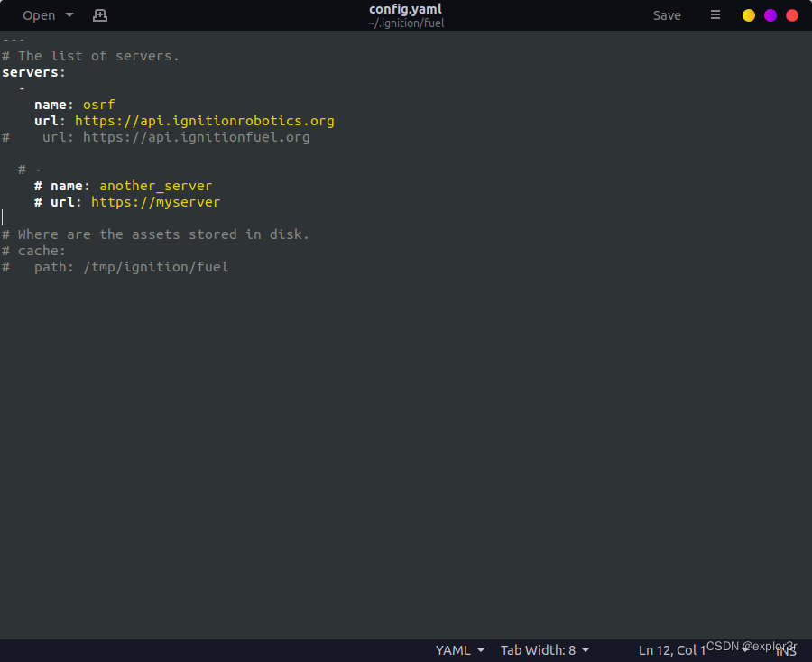This screenshot has width=812, height=662.
Task: Toggle the INS insert mode indicator
Action: [784, 649]
